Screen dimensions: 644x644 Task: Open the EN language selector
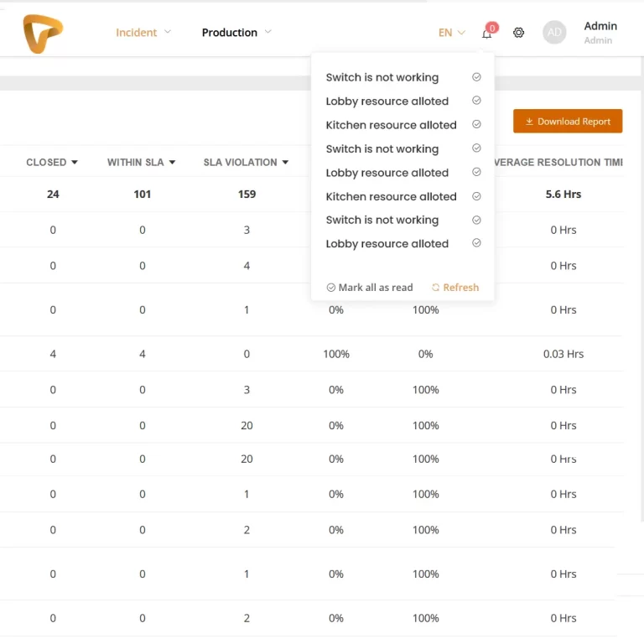point(451,33)
